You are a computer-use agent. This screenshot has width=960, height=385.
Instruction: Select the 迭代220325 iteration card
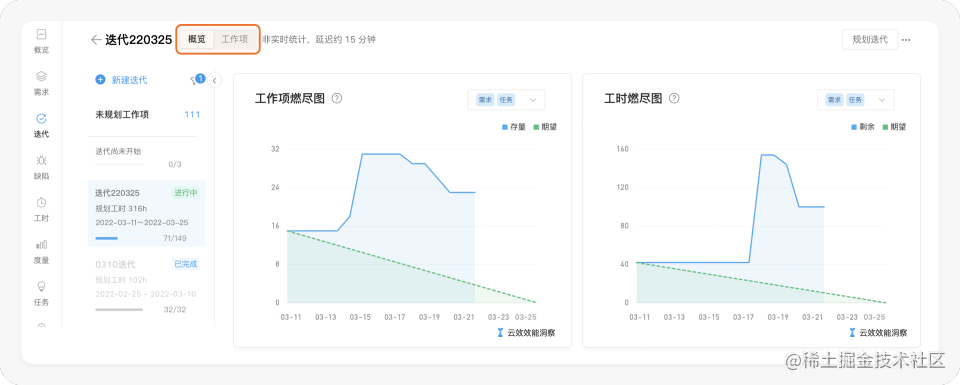pos(147,214)
